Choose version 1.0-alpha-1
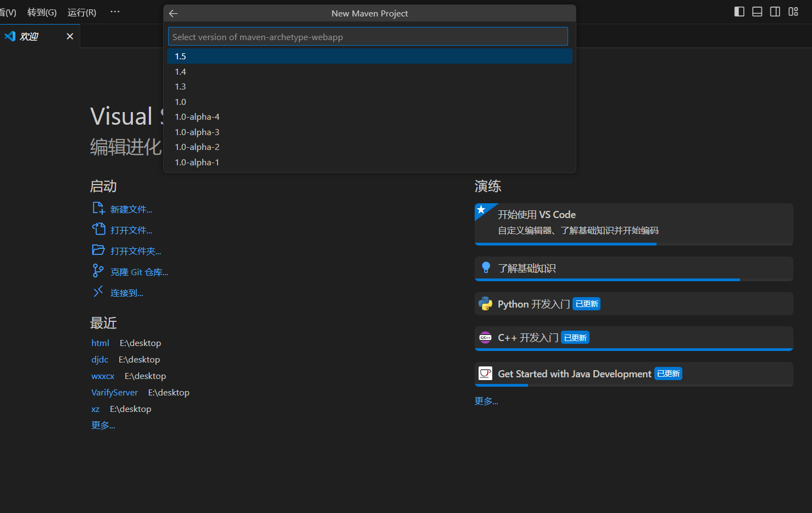Image resolution: width=812 pixels, height=513 pixels. 370,162
